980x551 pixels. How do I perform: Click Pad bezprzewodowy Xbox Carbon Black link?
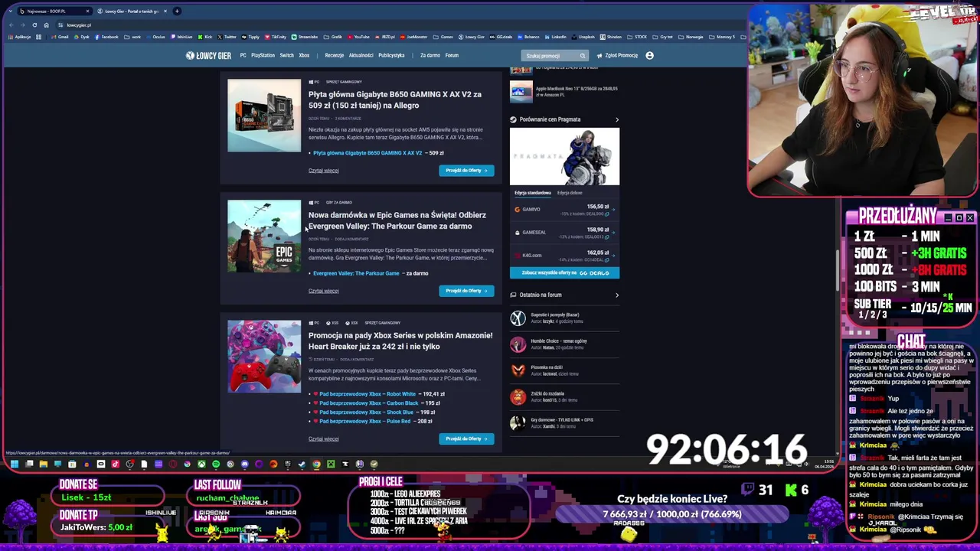(x=369, y=403)
